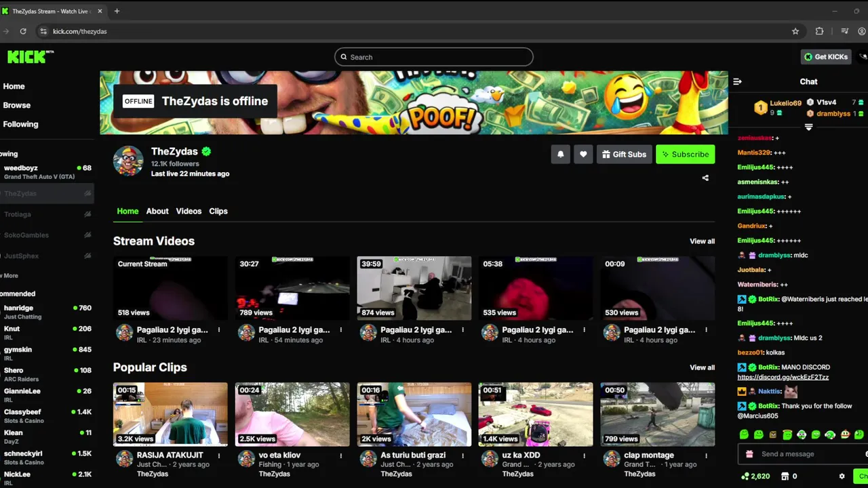This screenshot has height=488, width=868.
Task: Open browser extensions puzzle icon
Action: click(x=819, y=31)
